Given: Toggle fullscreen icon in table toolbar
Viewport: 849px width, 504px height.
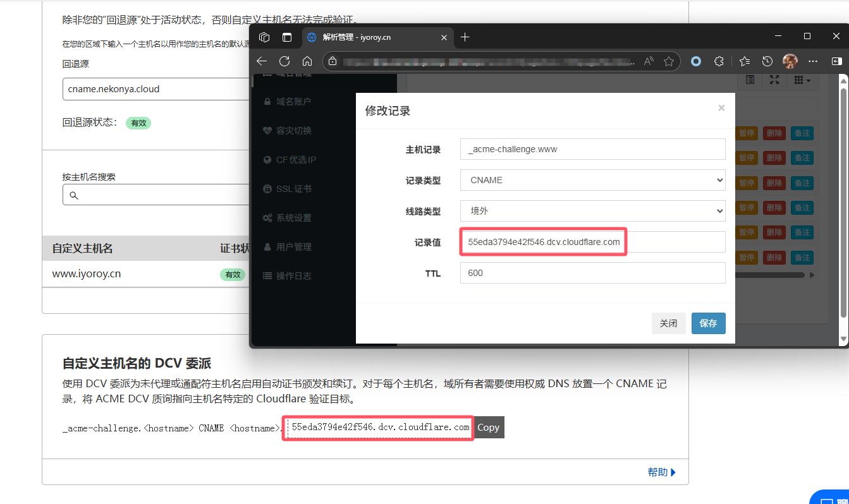Looking at the screenshot, I should [x=774, y=80].
